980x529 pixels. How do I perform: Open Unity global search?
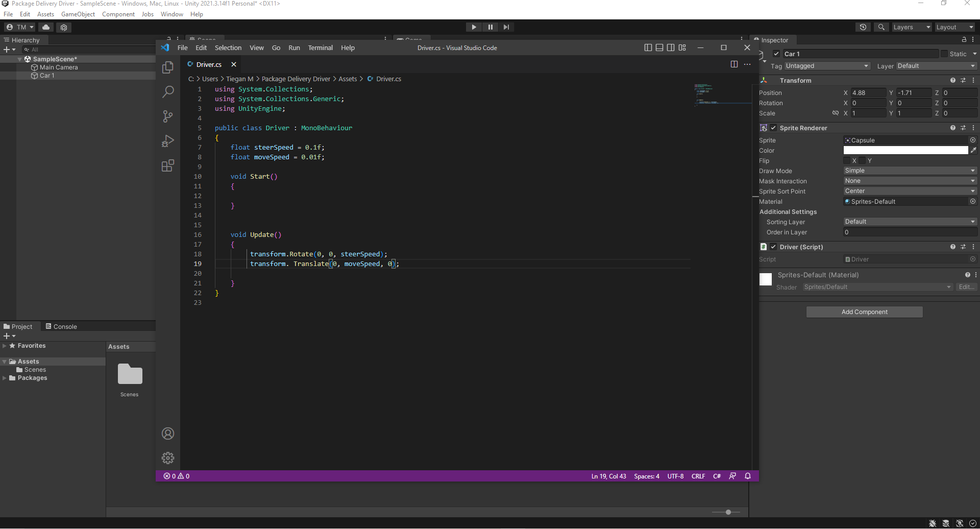881,27
